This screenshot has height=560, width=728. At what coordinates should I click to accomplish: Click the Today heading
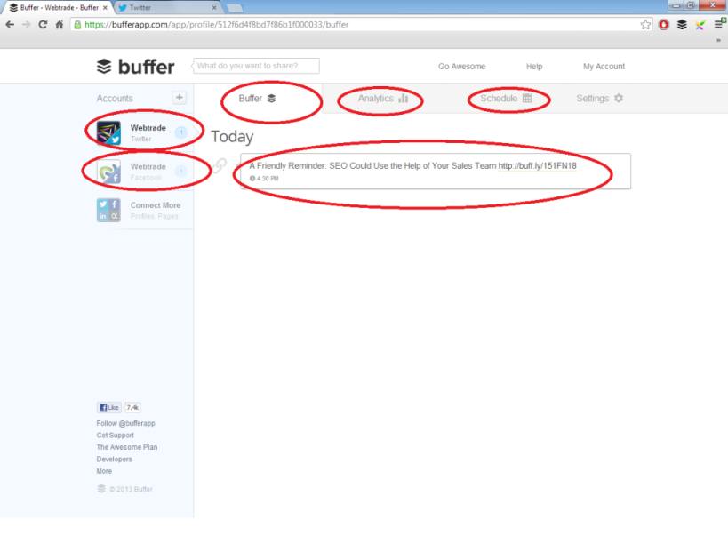(x=232, y=137)
